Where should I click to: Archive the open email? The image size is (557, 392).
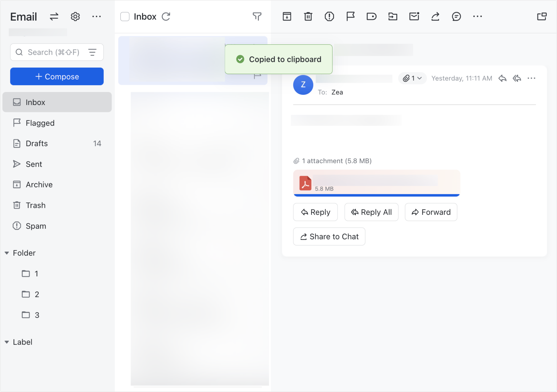tap(287, 16)
